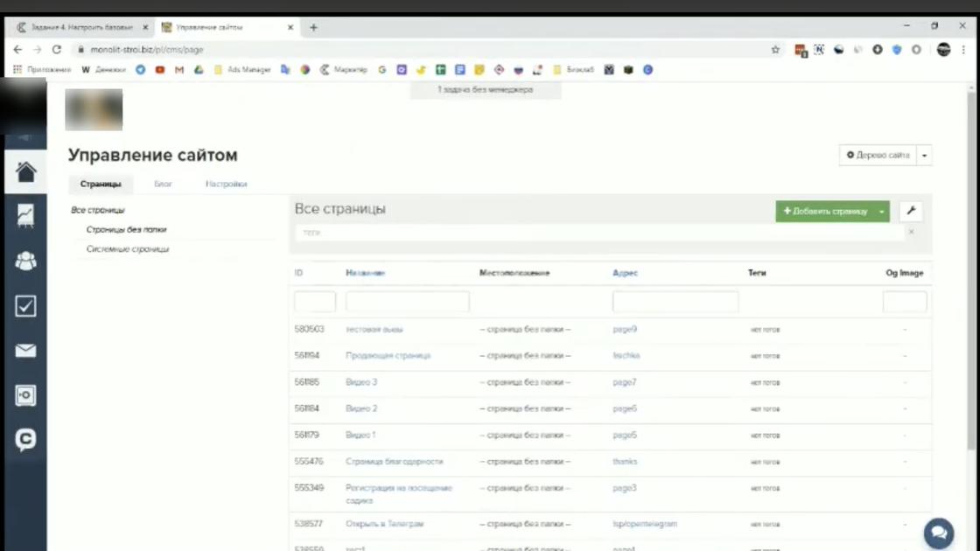This screenshot has height=551, width=980.
Task: Switch to the Настройки tab
Action: pyautogui.click(x=227, y=184)
